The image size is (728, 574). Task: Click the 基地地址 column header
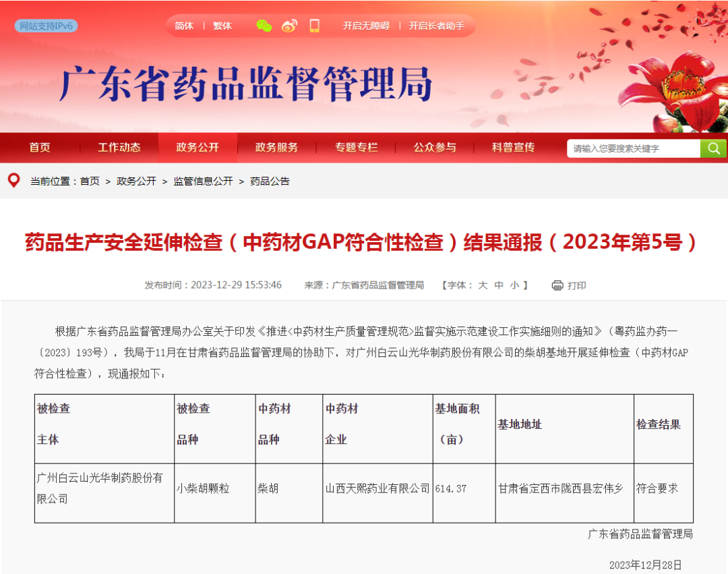(565, 428)
